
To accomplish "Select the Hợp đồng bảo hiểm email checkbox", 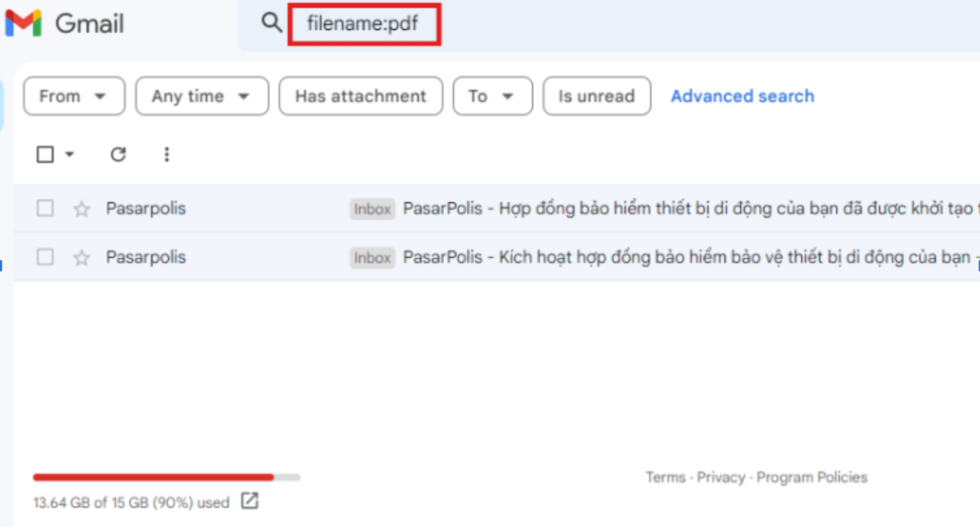I will click(45, 208).
